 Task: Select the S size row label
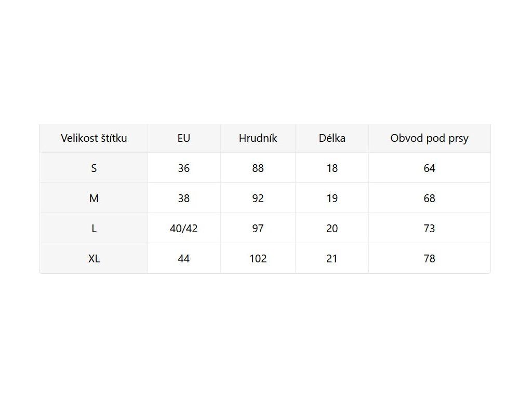click(x=94, y=168)
